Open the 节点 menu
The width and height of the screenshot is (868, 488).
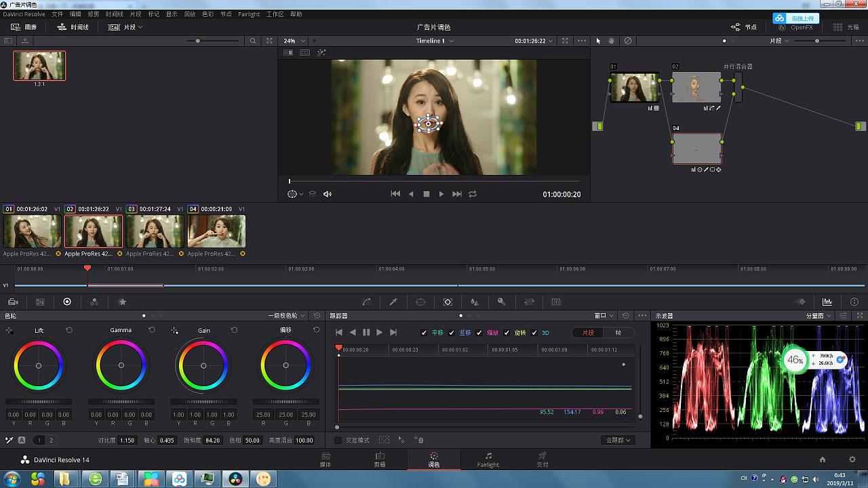point(226,14)
